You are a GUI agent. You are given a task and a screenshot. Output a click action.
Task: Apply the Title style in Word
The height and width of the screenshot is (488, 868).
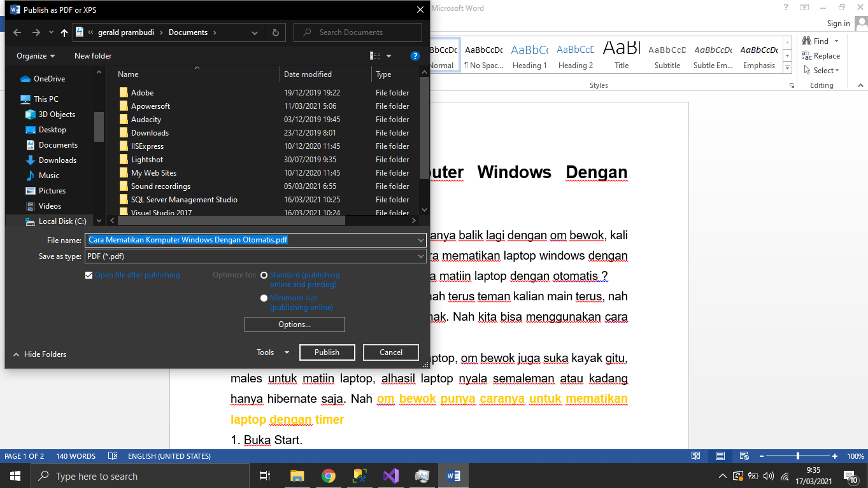(622, 55)
